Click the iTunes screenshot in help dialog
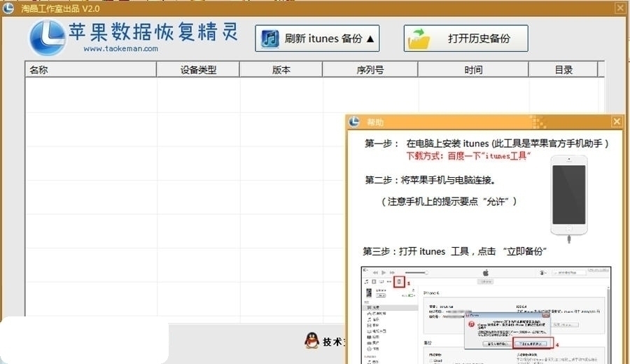Image resolution: width=630 pixels, height=364 pixels. click(486, 315)
